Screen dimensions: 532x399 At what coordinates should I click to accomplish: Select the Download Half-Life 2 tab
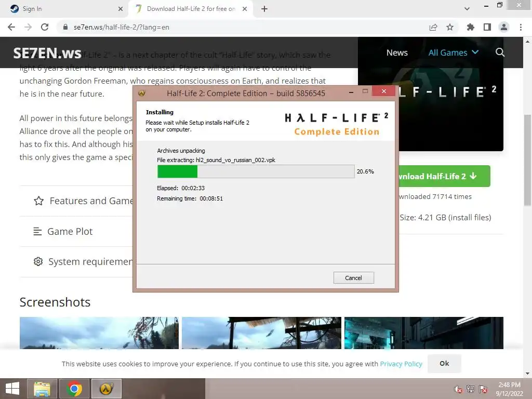click(x=191, y=9)
